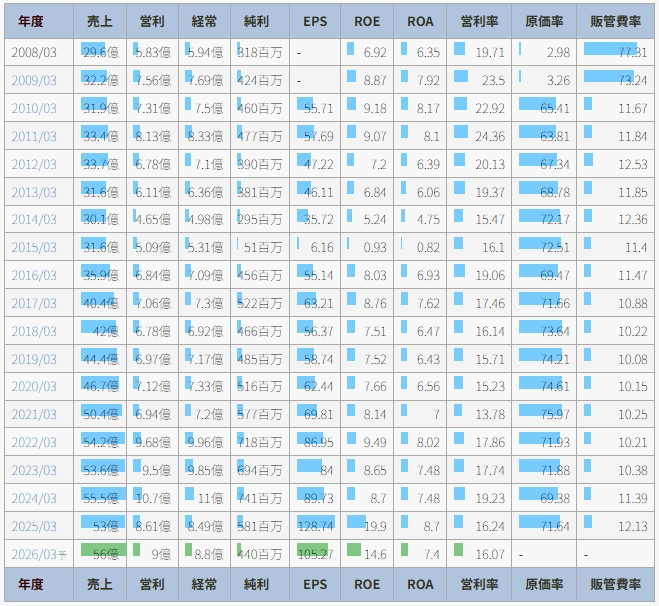This screenshot has width=659, height=606.
Task: Click the 2015/03 fiscal year link
Action: (34, 247)
